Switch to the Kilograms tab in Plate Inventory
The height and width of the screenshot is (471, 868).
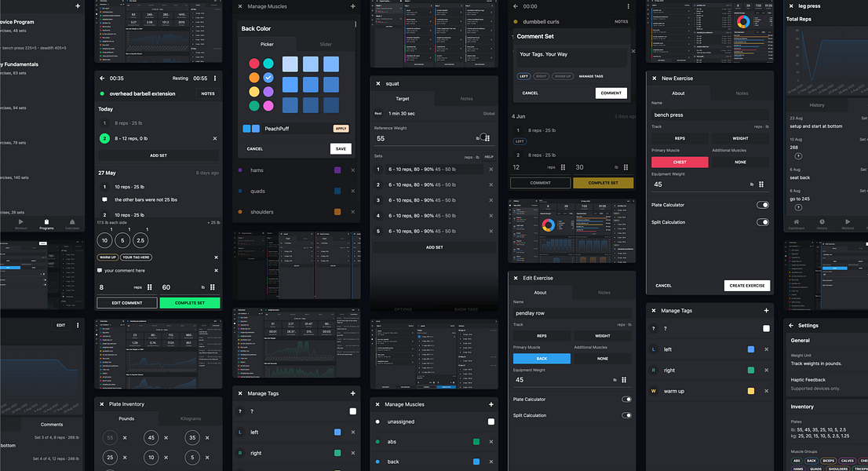click(191, 419)
